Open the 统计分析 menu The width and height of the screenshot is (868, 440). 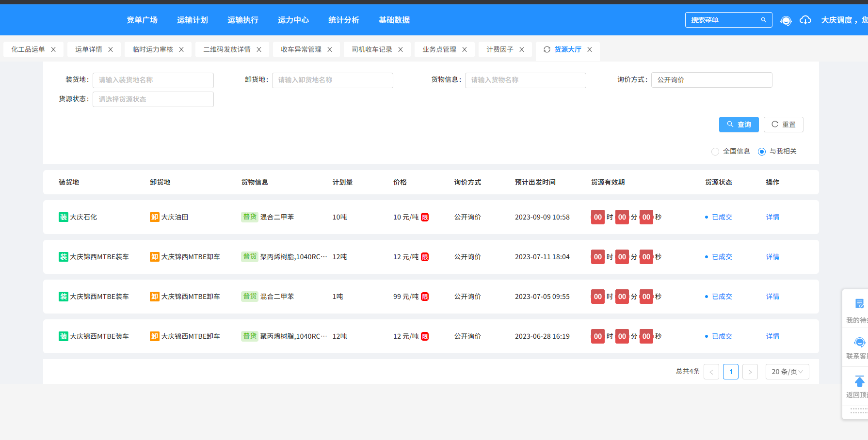pos(344,20)
